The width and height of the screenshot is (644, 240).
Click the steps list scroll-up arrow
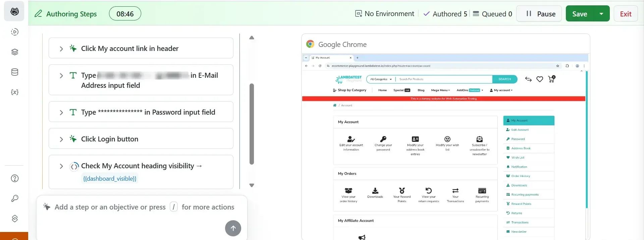tap(252, 38)
